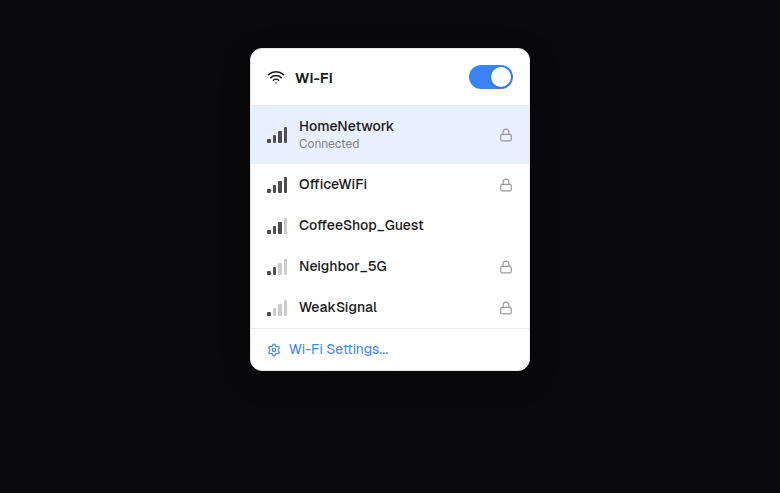780x493 pixels.
Task: Select the WeakSignal network
Action: 390,307
